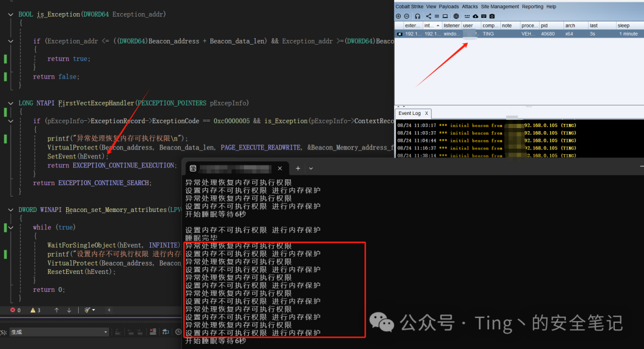Open terminal tab dropdown chevron

[x=311, y=169]
